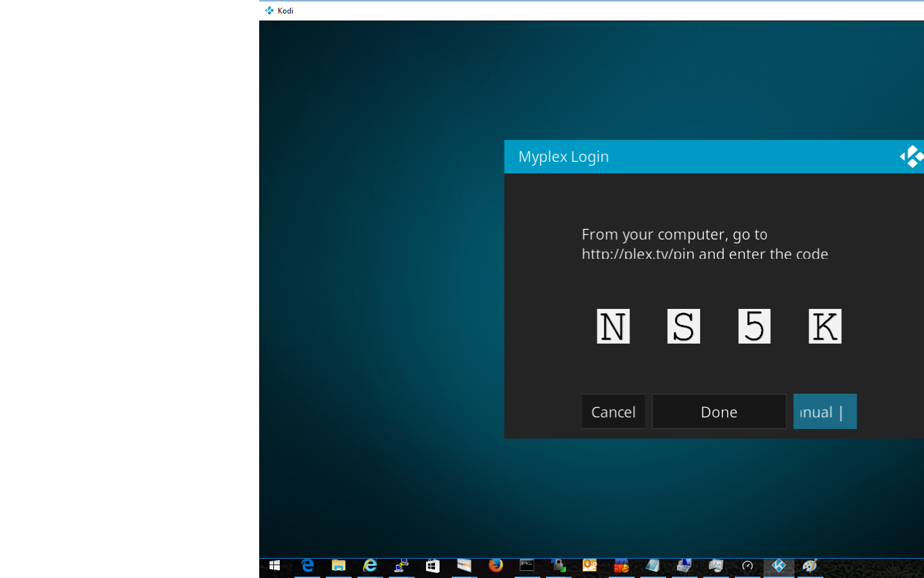Image resolution: width=924 pixels, height=578 pixels.
Task: Click the Kodi taskbar icon
Action: [779, 566]
